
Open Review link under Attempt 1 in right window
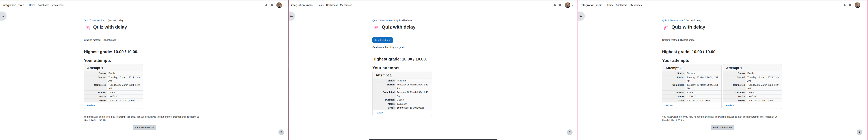pos(730,106)
